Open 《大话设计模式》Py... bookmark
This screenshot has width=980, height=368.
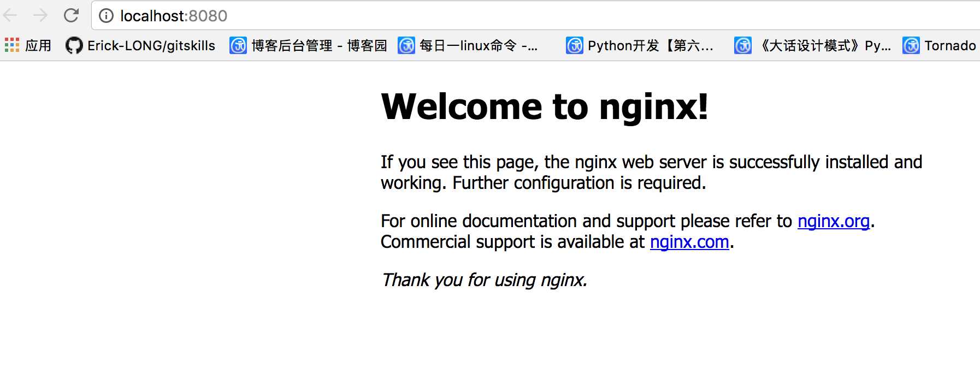(x=825, y=45)
